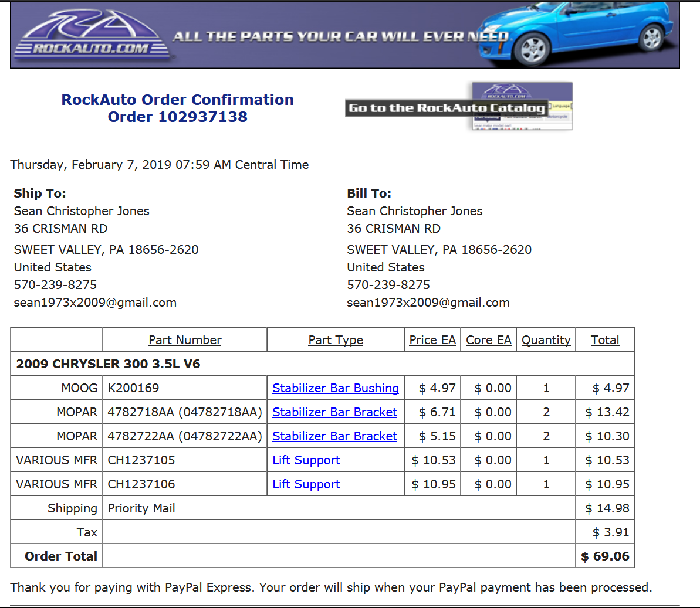
Task: Click VARIOUS MFR cell in CH1237106 row
Action: pyautogui.click(x=56, y=484)
